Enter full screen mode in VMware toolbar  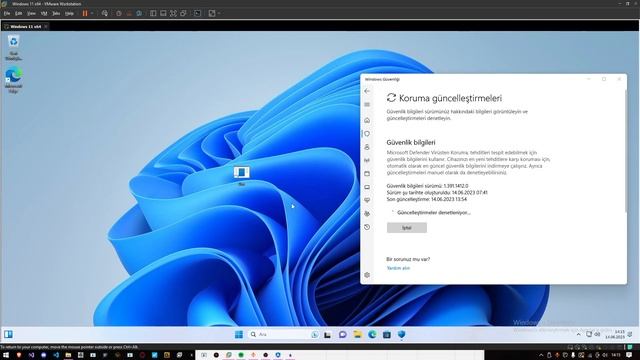(173, 13)
